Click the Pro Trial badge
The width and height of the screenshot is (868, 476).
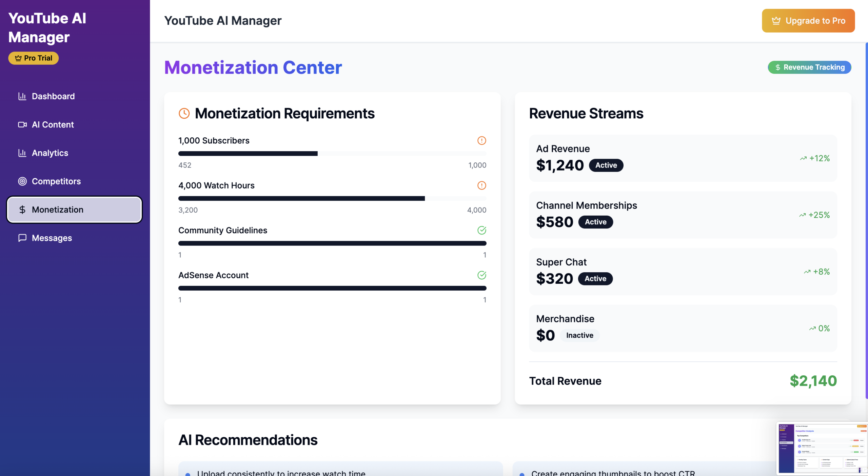click(34, 58)
